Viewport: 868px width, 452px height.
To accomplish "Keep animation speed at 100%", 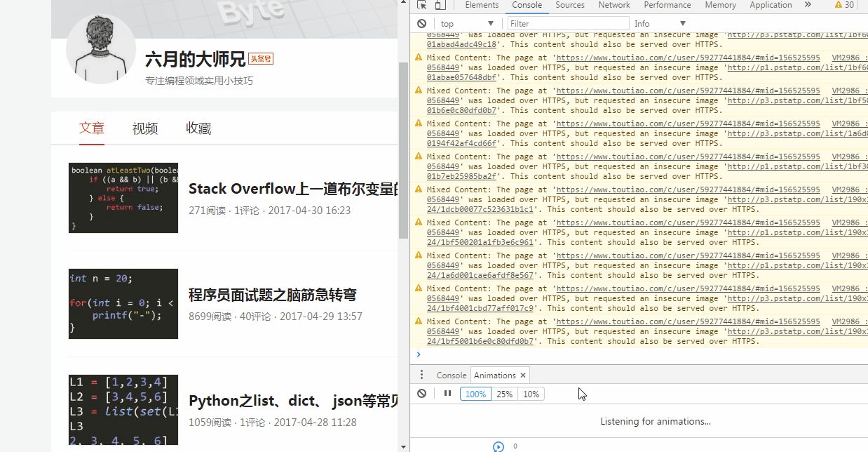I will tap(475, 394).
